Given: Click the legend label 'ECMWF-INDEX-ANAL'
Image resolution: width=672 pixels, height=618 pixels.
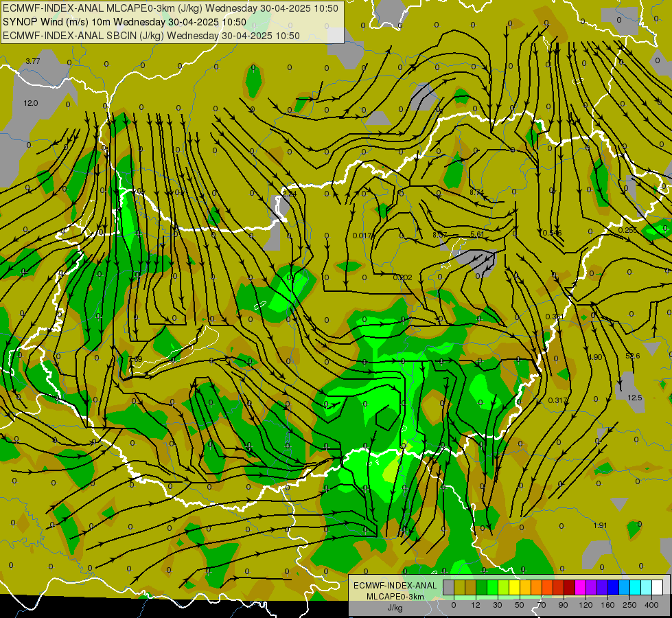Looking at the screenshot, I should 395,586.
